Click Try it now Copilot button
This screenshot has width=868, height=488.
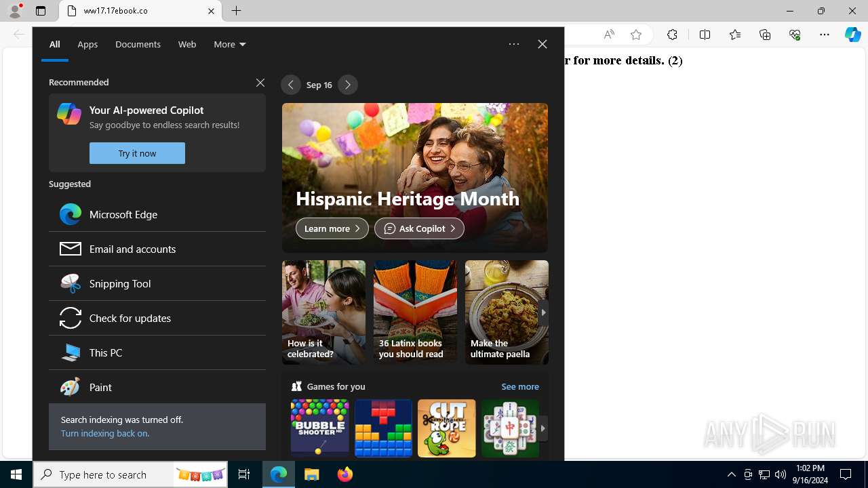pyautogui.click(x=137, y=153)
